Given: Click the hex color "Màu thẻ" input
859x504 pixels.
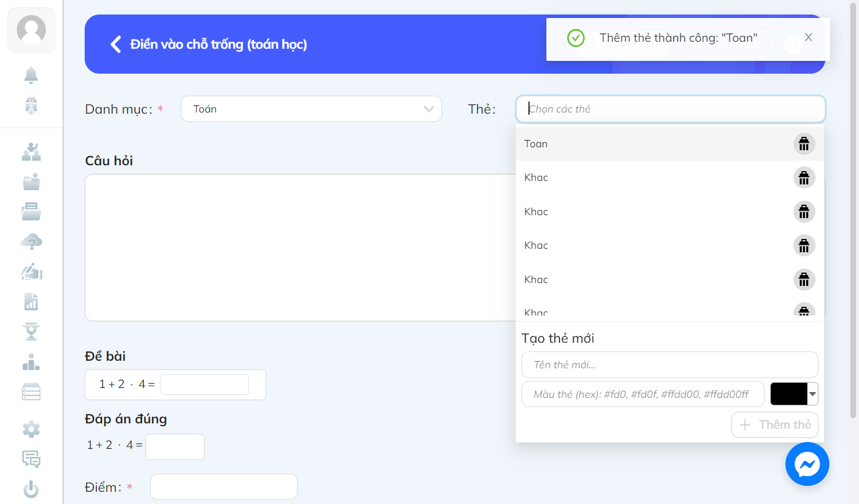Looking at the screenshot, I should click(x=643, y=394).
